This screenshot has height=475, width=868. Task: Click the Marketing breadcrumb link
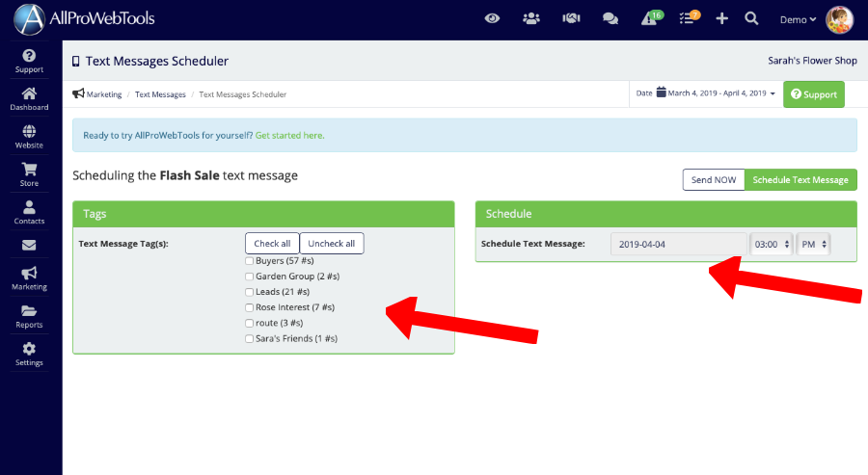click(103, 94)
